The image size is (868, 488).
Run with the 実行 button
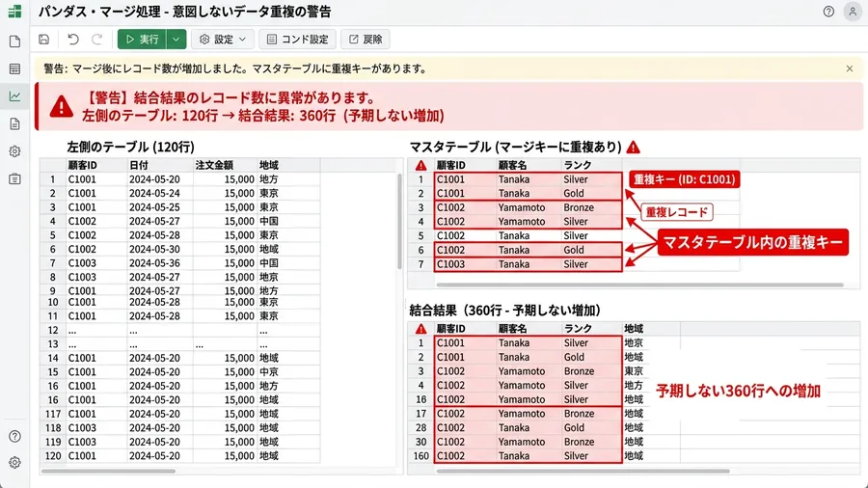[142, 40]
